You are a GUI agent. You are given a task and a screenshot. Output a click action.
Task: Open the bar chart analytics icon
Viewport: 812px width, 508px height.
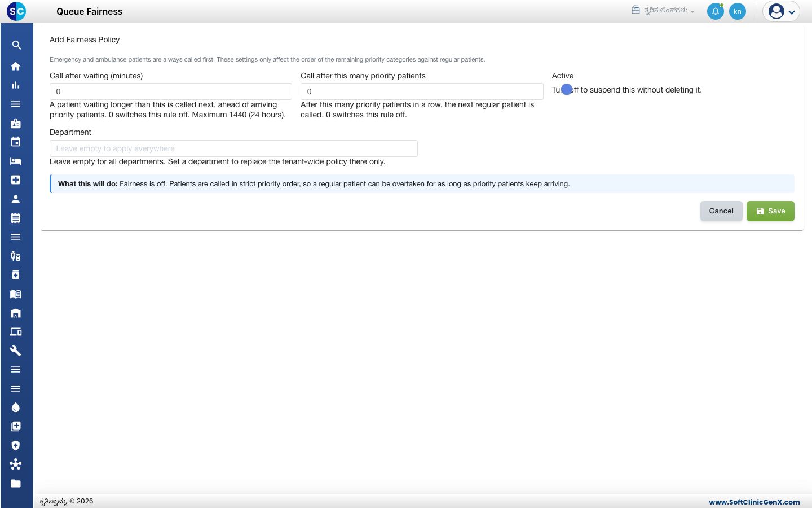pos(16,85)
